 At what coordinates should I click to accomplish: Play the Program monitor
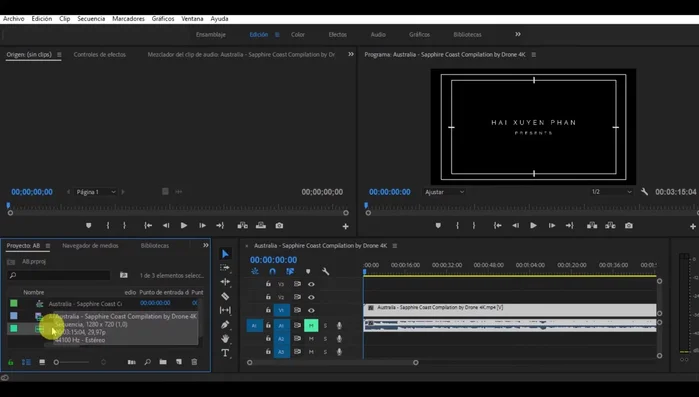pyautogui.click(x=533, y=225)
